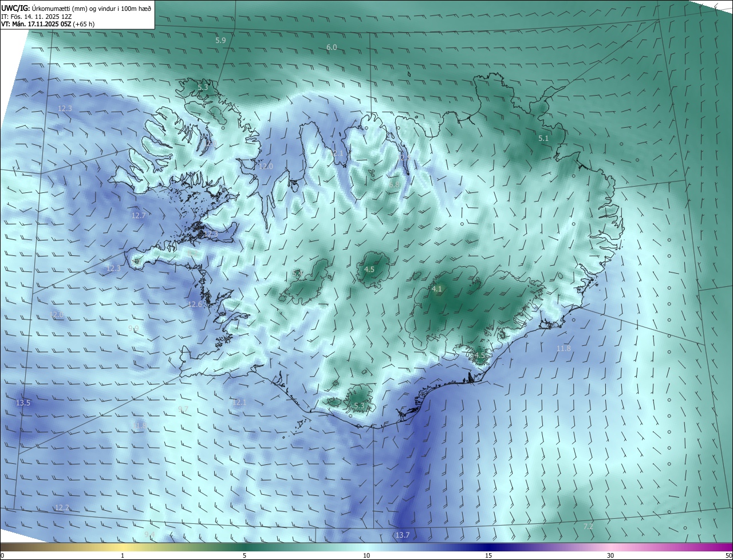
Task: Click the colorbar tick label 30
Action: point(610,556)
